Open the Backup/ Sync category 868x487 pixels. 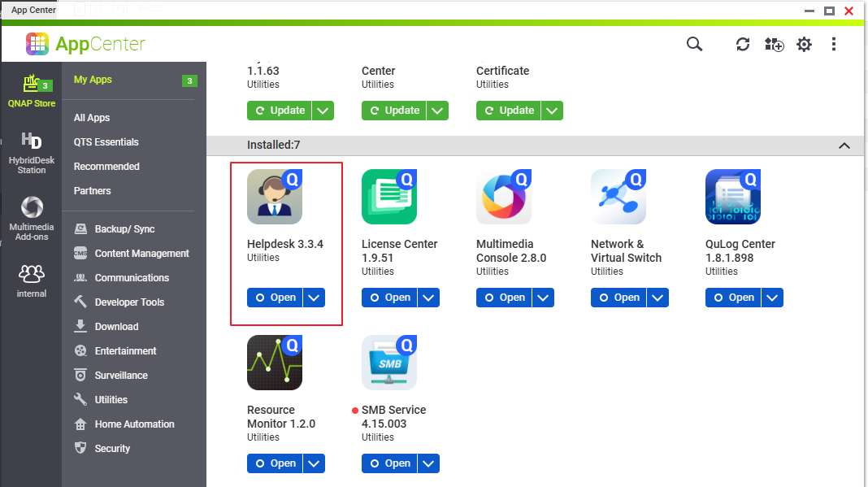pyautogui.click(x=124, y=228)
